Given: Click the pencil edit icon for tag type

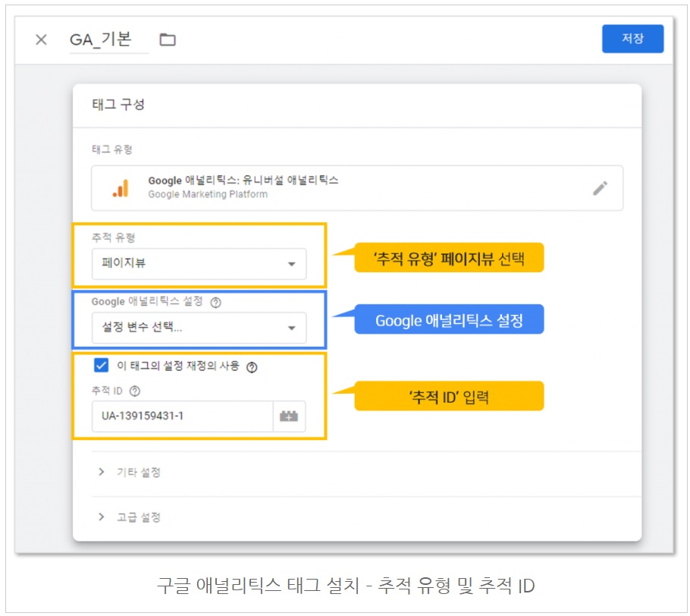Looking at the screenshot, I should pyautogui.click(x=600, y=188).
